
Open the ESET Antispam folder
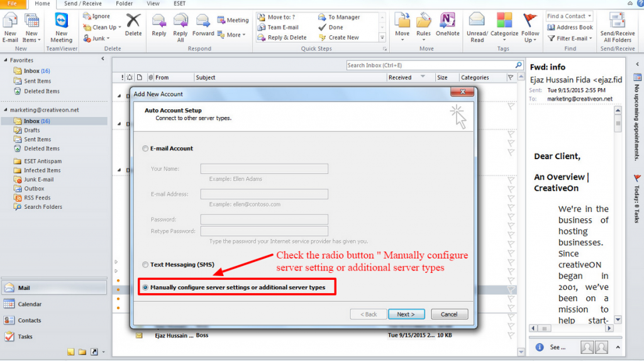click(43, 162)
